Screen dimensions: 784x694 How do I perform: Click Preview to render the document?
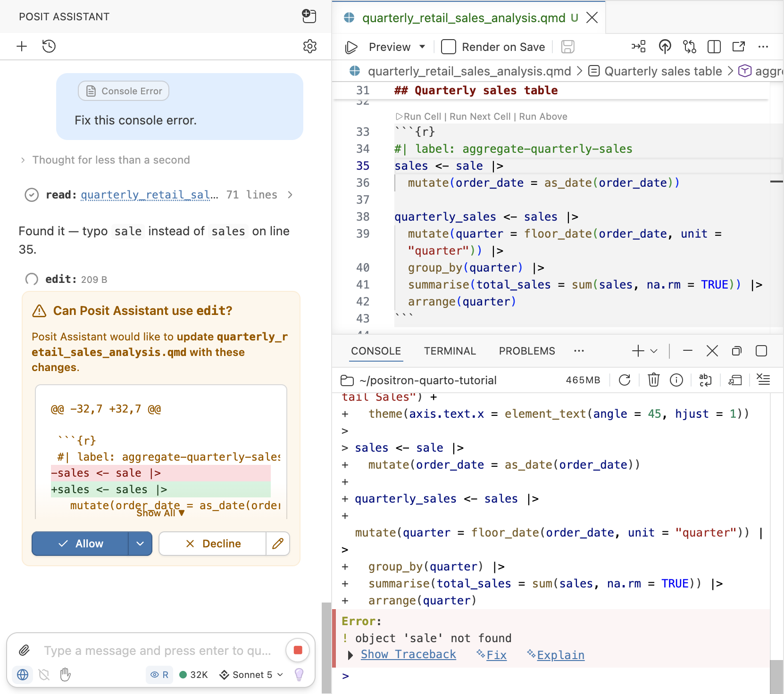(x=390, y=47)
